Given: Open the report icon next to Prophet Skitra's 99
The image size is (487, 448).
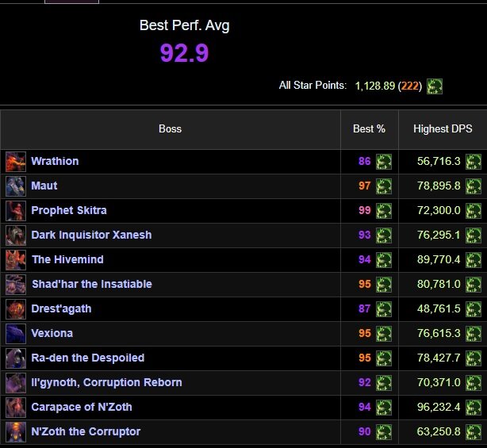Looking at the screenshot, I should point(384,210).
